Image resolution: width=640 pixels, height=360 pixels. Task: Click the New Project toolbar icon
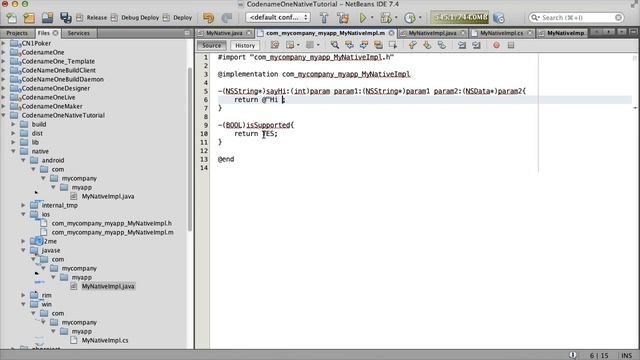pos(29,18)
